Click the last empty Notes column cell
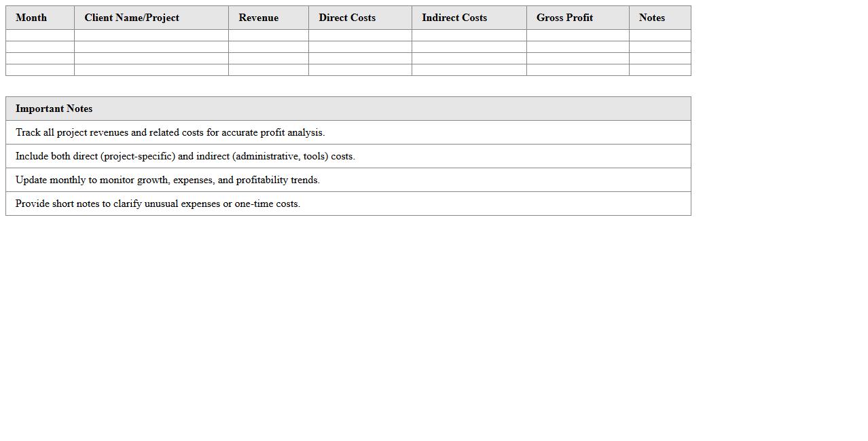868x441 pixels. click(x=659, y=70)
